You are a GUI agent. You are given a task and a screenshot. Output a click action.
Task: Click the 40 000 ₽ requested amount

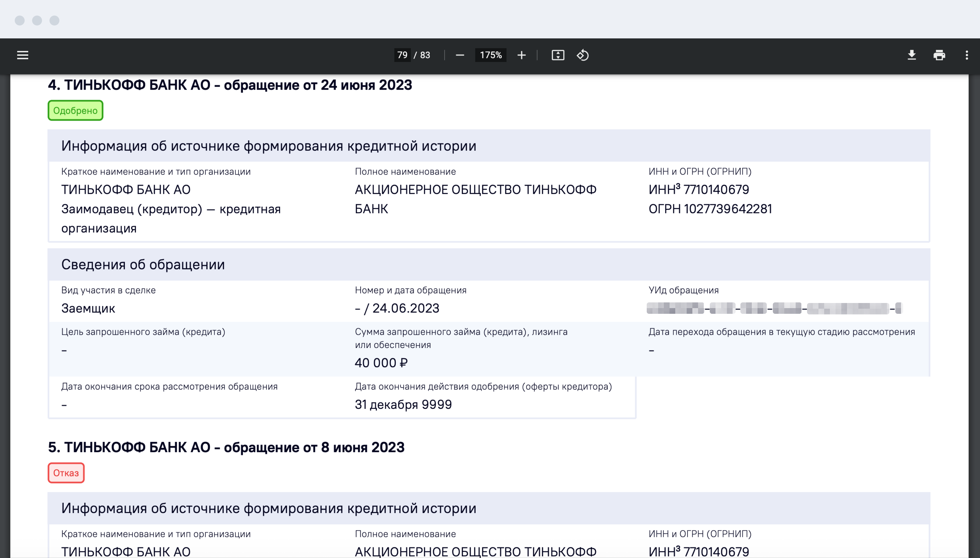[x=381, y=362]
